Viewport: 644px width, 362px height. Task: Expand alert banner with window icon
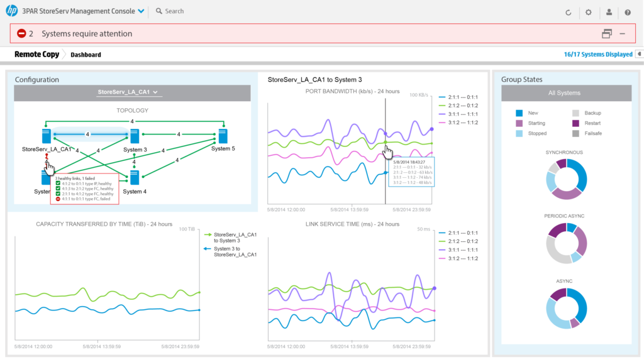[607, 34]
